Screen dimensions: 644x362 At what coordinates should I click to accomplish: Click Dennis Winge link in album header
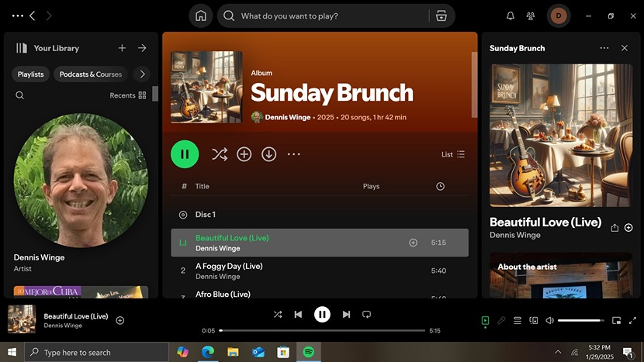tap(288, 117)
